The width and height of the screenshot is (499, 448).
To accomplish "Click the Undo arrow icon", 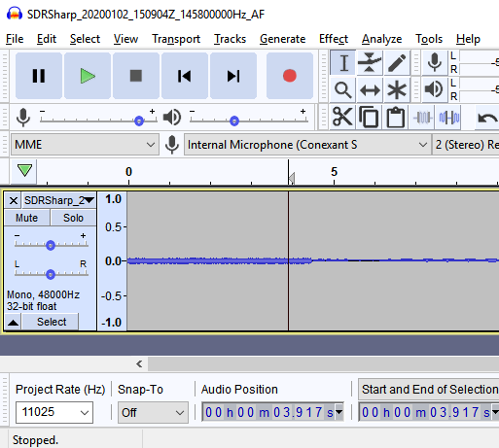I will point(486,118).
